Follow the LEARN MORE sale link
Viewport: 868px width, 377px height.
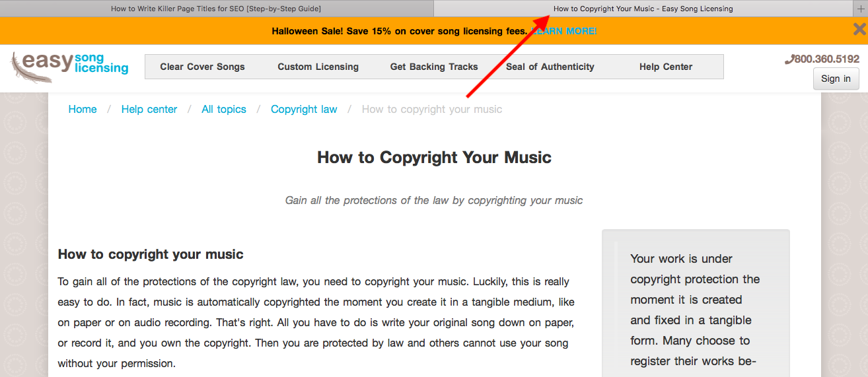[563, 31]
